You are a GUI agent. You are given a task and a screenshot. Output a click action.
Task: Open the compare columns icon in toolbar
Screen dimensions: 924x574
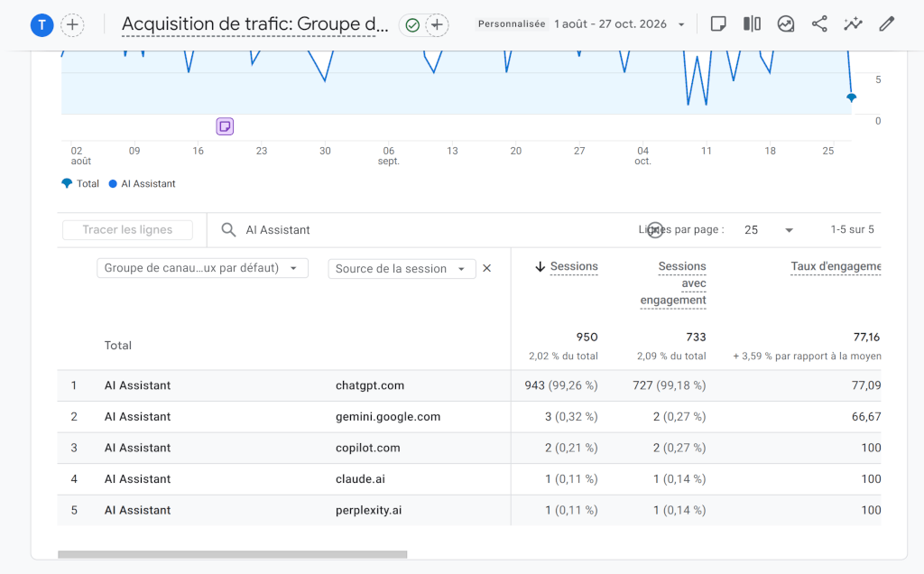coord(752,24)
